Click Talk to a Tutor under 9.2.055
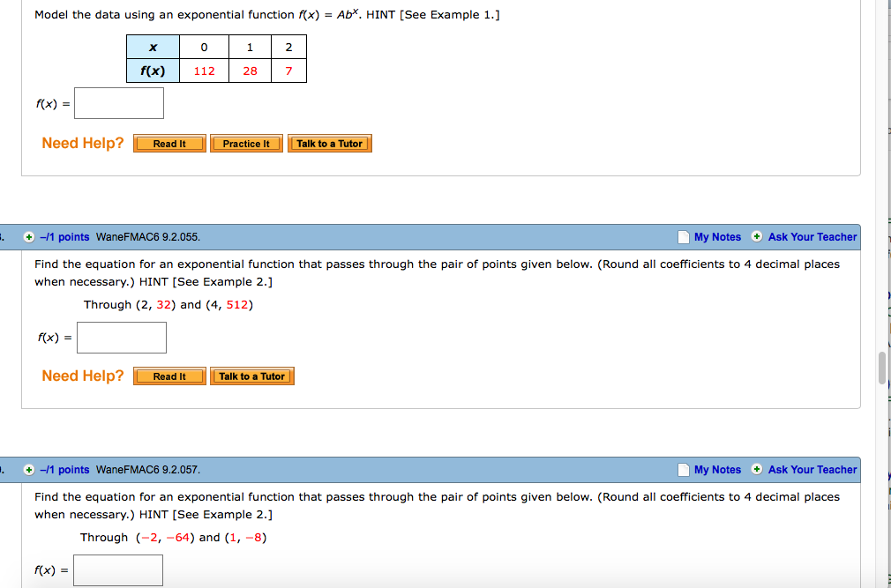This screenshot has width=891, height=588. click(x=251, y=376)
